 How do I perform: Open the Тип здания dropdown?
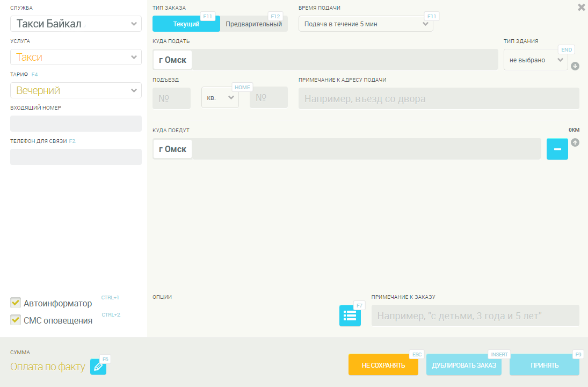coord(535,60)
